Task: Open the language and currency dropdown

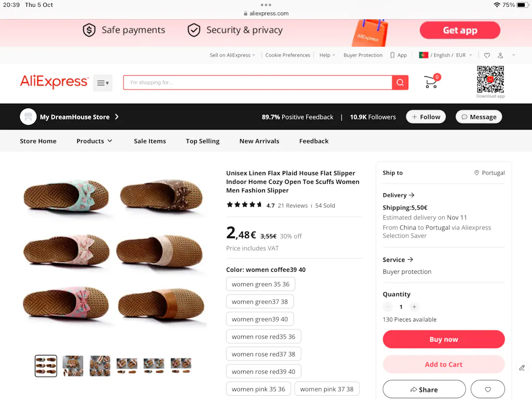Action: [x=446, y=55]
